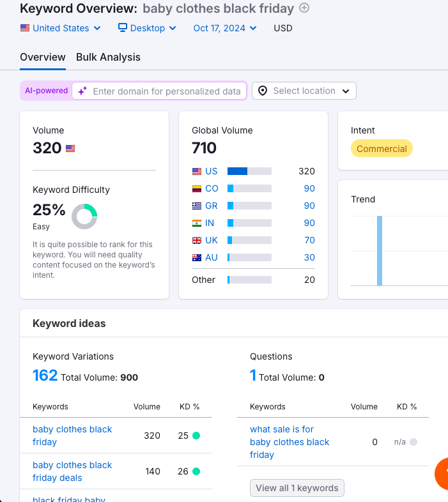Expand the Oct 17, 2024 date picker

(x=225, y=28)
